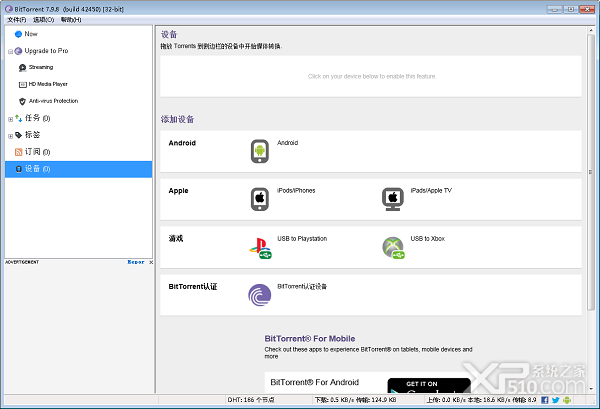Image resolution: width=600 pixels, height=409 pixels.
Task: Open the Facebook icon in the status bar
Action: click(x=545, y=400)
